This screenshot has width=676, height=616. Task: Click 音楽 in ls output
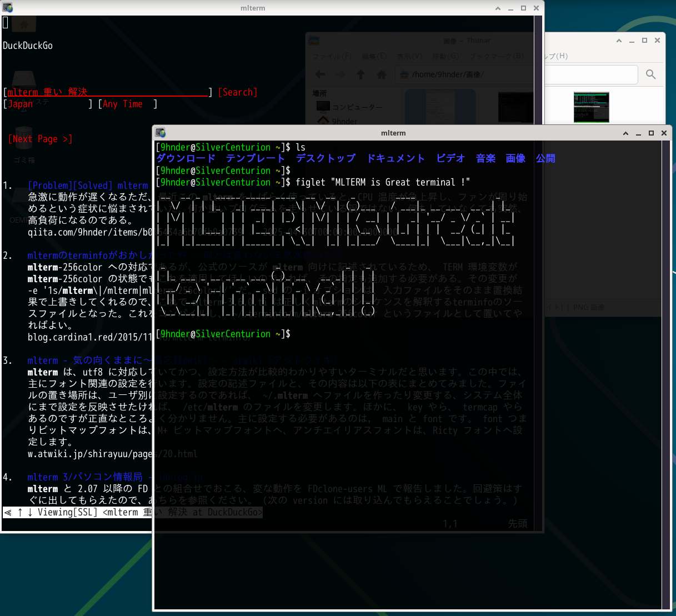tap(485, 158)
